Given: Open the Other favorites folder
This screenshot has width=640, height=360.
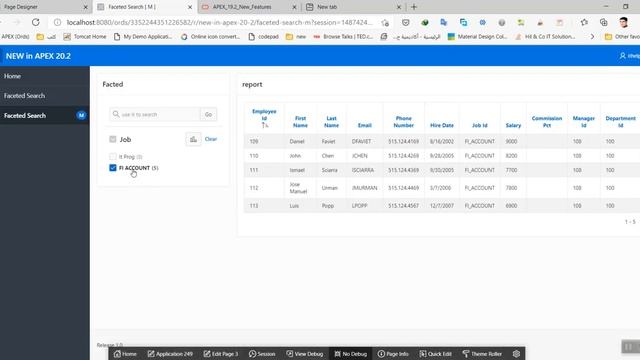Looking at the screenshot, I should (x=622, y=37).
